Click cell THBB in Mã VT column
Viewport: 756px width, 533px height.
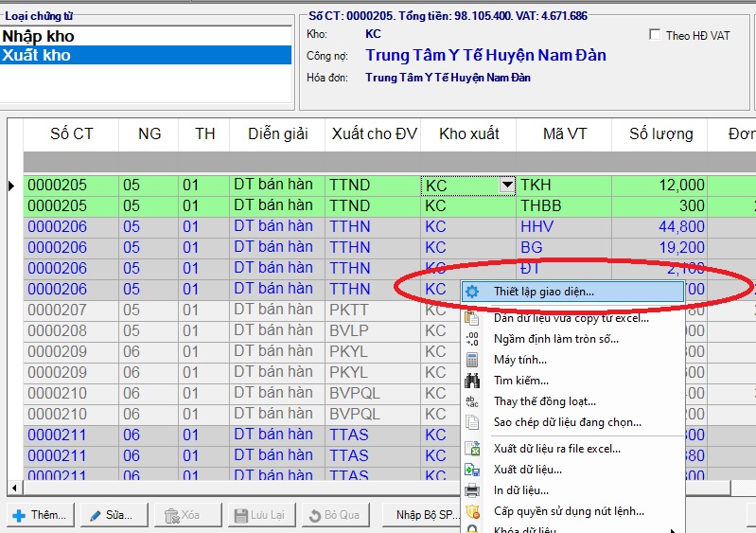564,206
